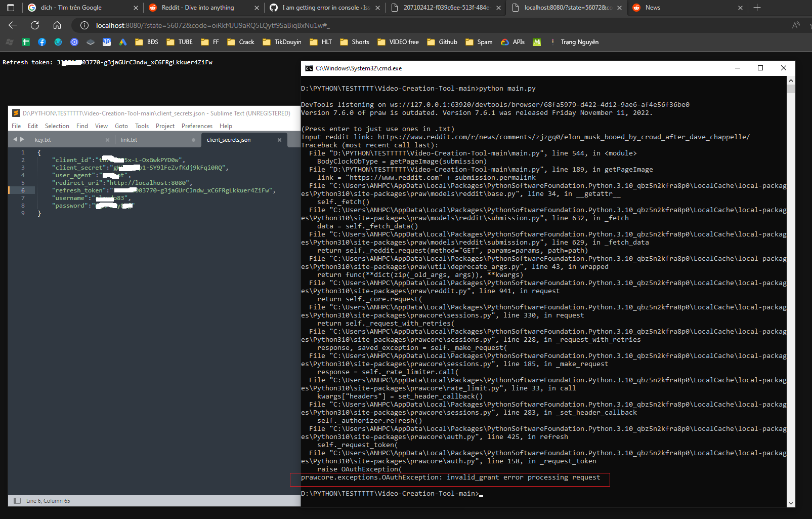Open the Spam bookmarks folder
The width and height of the screenshot is (812, 519).
[x=479, y=42]
